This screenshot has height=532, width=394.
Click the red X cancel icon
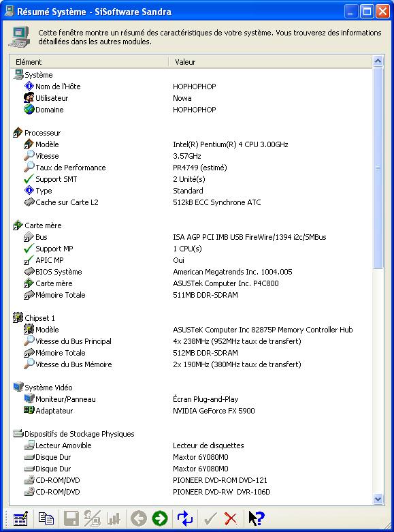coord(231,519)
